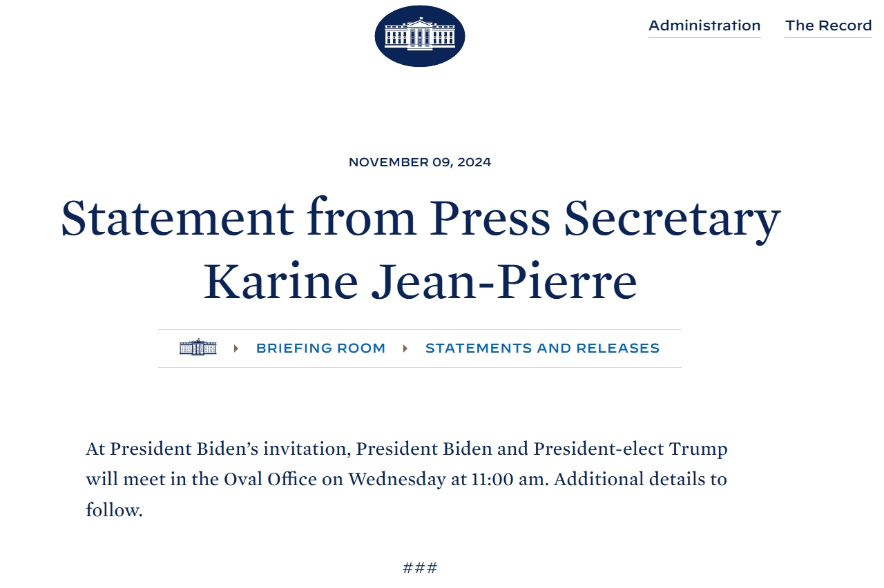Screen dimensions: 884x588
Task: Open the Administration menu
Action: [704, 26]
